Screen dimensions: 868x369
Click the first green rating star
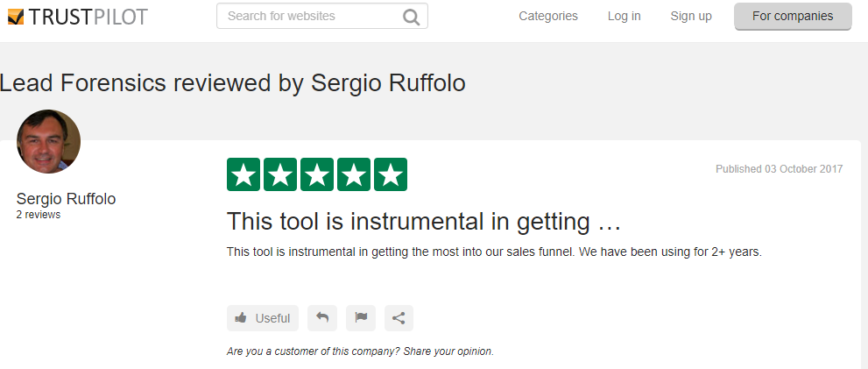click(x=243, y=174)
